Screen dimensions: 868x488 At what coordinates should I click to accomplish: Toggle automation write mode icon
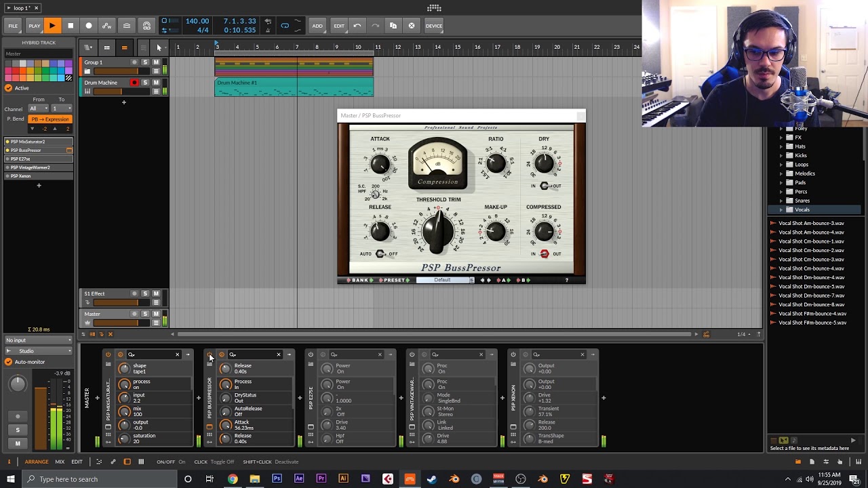point(107,26)
